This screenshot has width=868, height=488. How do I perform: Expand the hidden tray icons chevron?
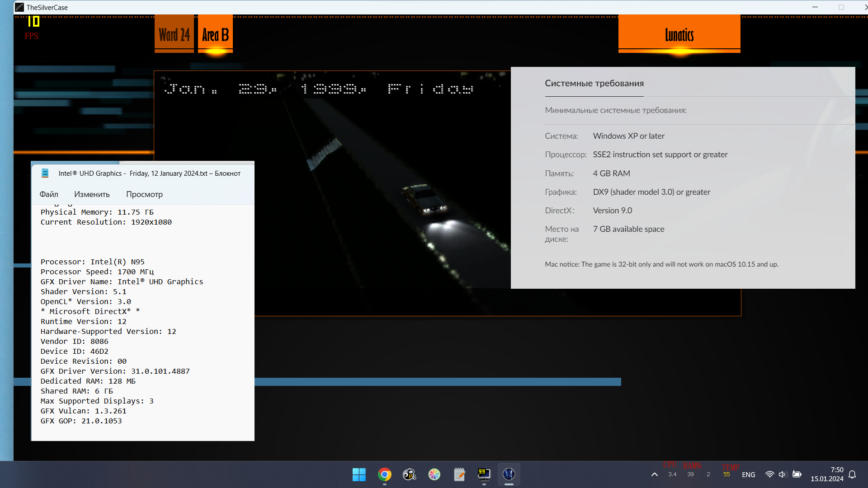coord(654,474)
